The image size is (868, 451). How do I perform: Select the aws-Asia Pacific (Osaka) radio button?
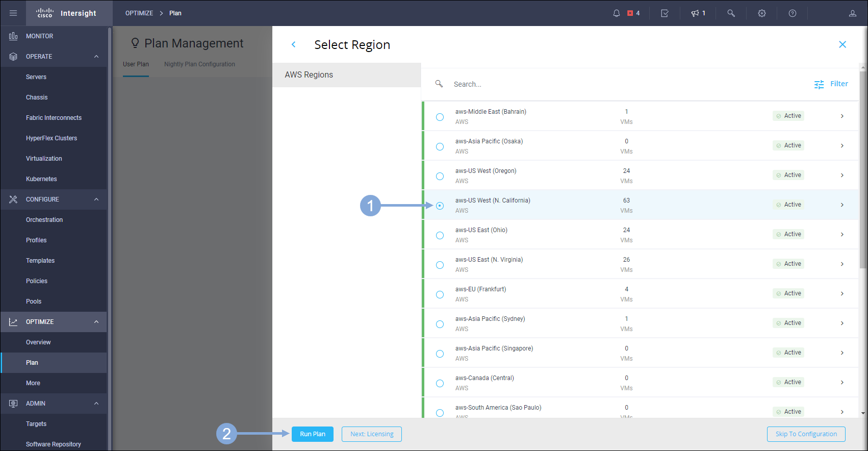point(440,146)
